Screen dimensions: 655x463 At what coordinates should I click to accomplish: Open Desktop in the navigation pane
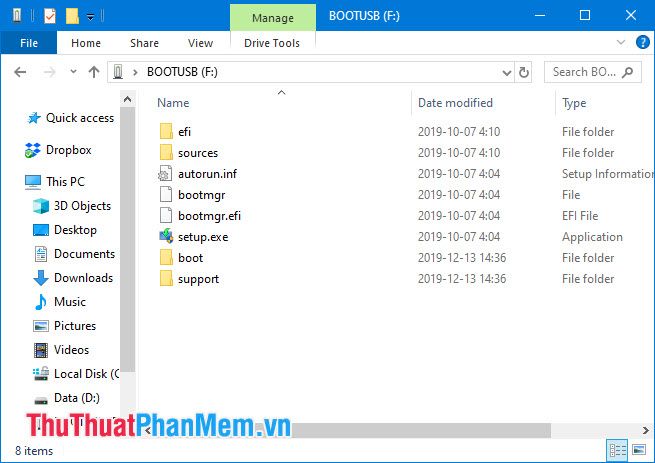click(x=65, y=230)
